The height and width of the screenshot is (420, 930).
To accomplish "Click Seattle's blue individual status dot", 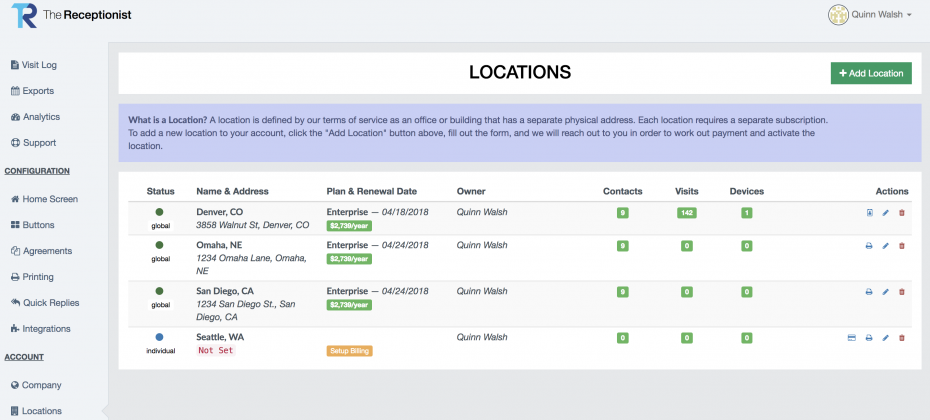I will 159,337.
